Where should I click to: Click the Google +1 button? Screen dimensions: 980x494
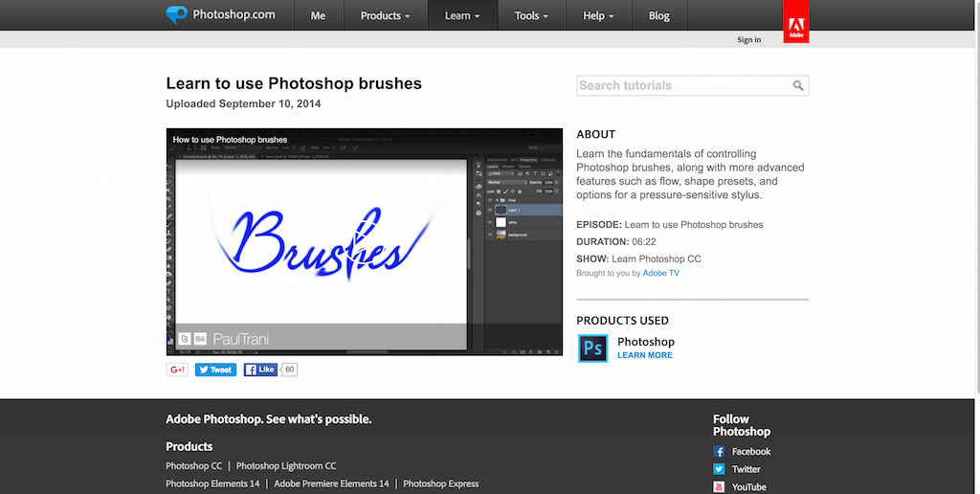point(177,370)
